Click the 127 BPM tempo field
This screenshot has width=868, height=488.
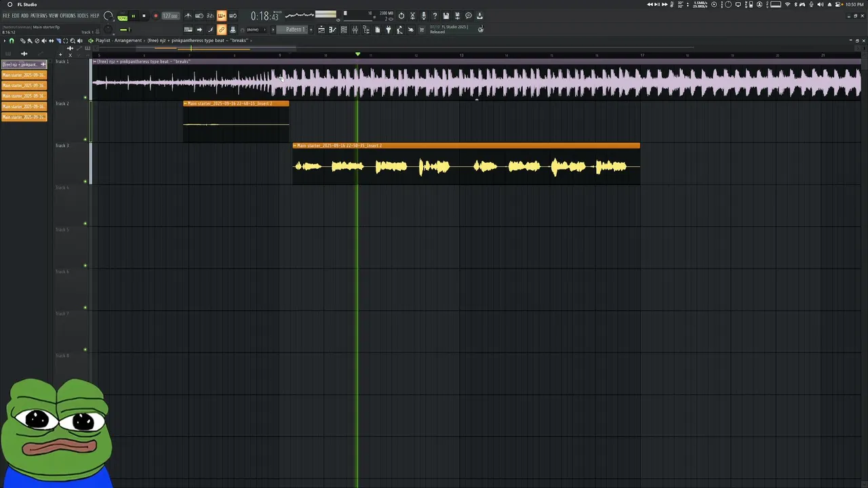(171, 16)
